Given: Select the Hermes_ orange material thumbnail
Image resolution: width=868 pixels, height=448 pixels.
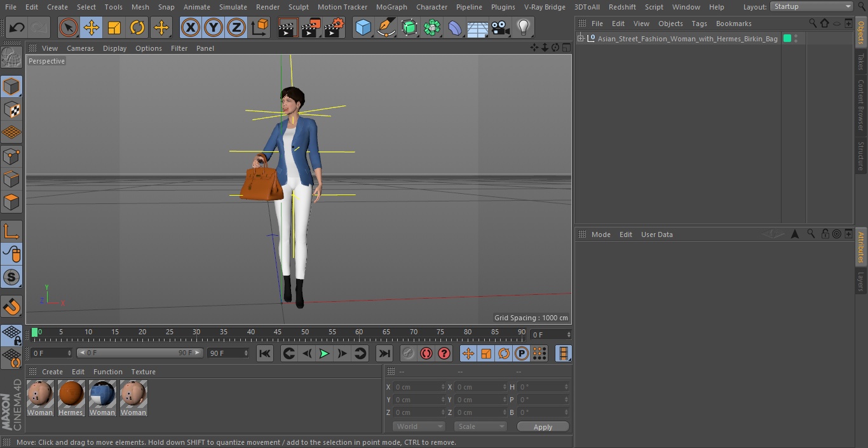Looking at the screenshot, I should [x=71, y=398].
